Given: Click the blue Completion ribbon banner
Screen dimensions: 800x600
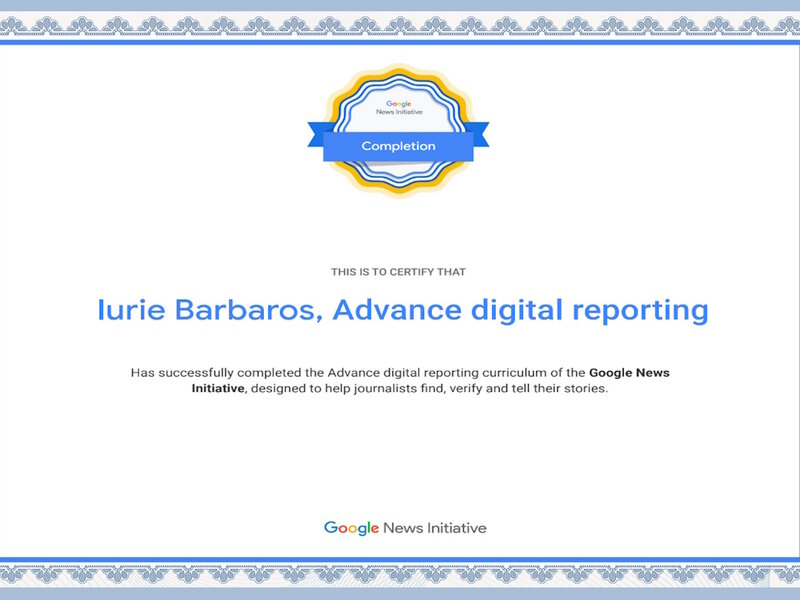Looking at the screenshot, I should pyautogui.click(x=398, y=146).
